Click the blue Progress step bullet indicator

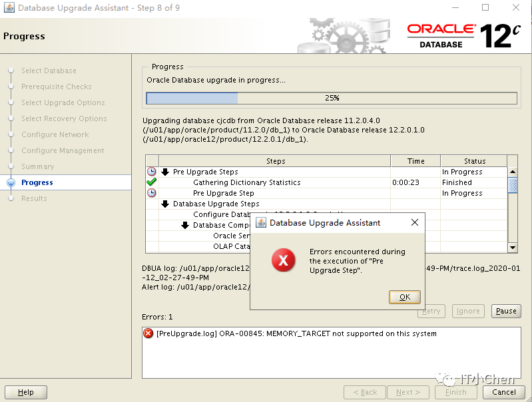[11, 182]
